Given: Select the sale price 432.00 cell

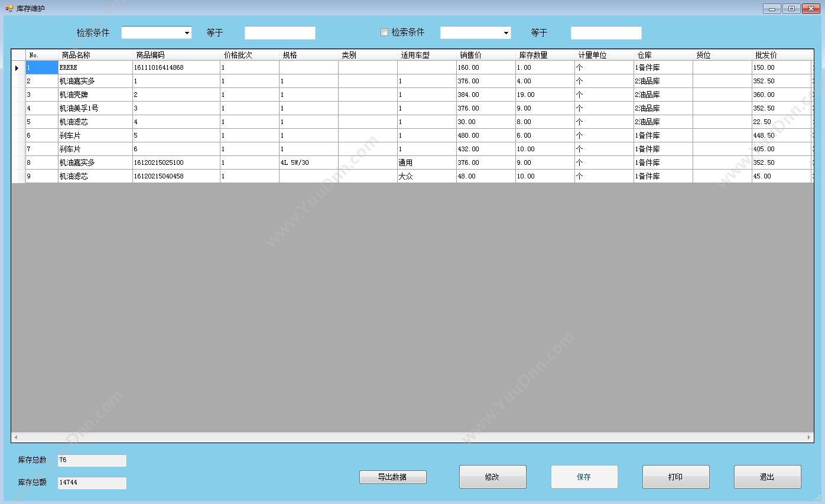Looking at the screenshot, I should click(x=486, y=149).
